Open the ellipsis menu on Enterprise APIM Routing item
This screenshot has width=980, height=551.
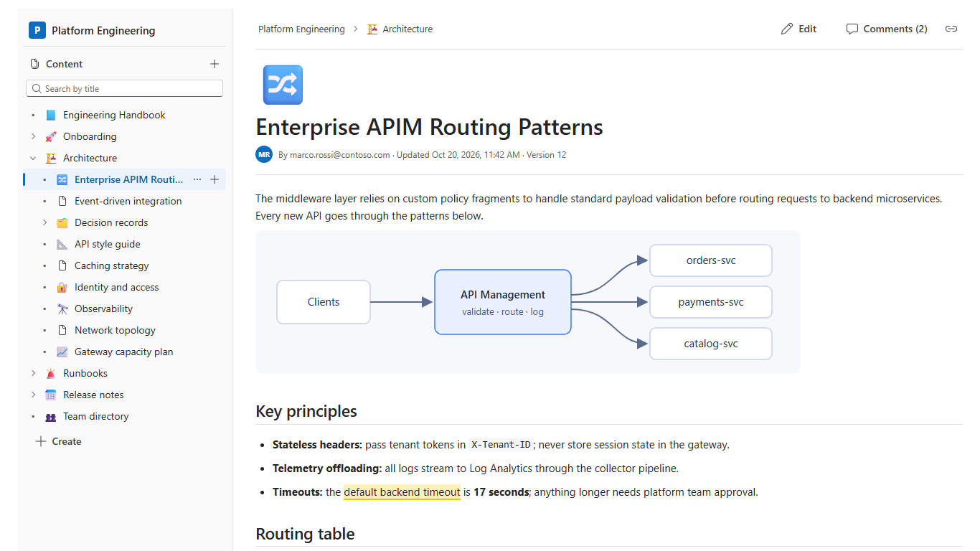point(197,179)
